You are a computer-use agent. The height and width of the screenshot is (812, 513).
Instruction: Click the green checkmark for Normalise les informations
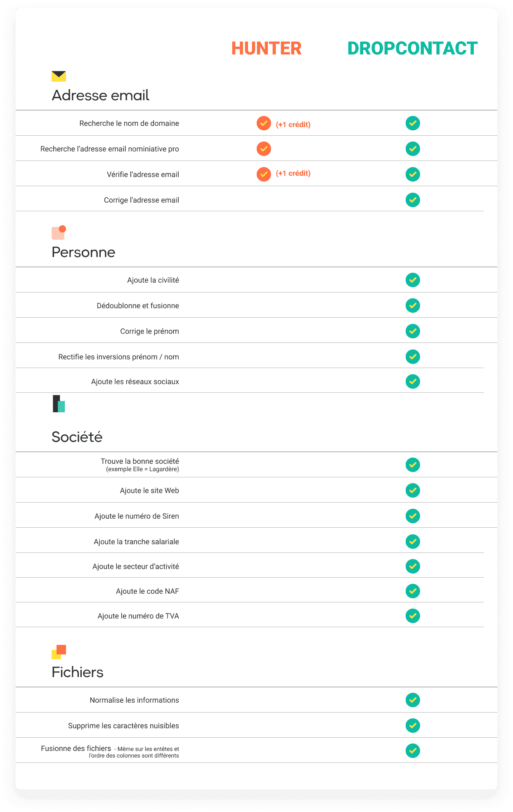(412, 700)
